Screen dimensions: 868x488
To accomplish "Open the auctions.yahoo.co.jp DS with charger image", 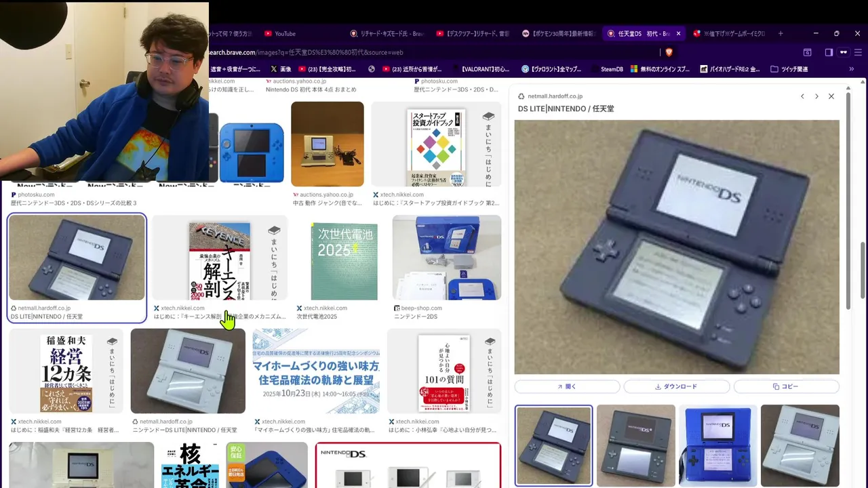I will (x=328, y=144).
